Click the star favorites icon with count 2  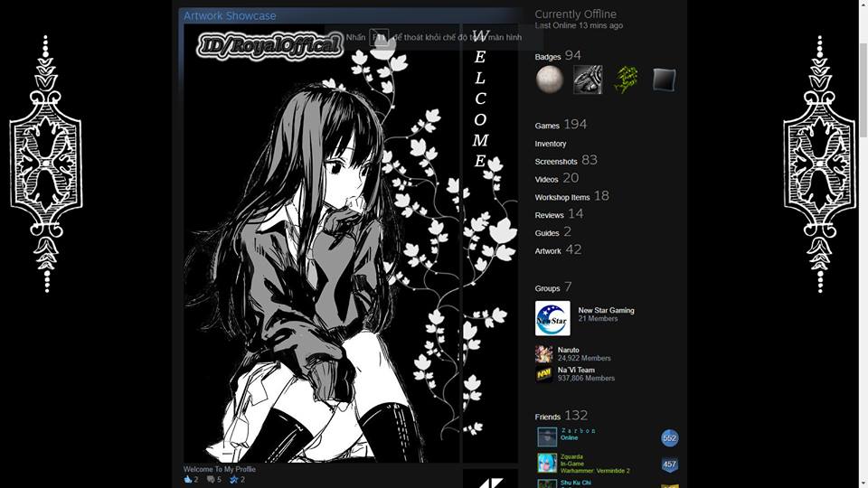[x=233, y=480]
